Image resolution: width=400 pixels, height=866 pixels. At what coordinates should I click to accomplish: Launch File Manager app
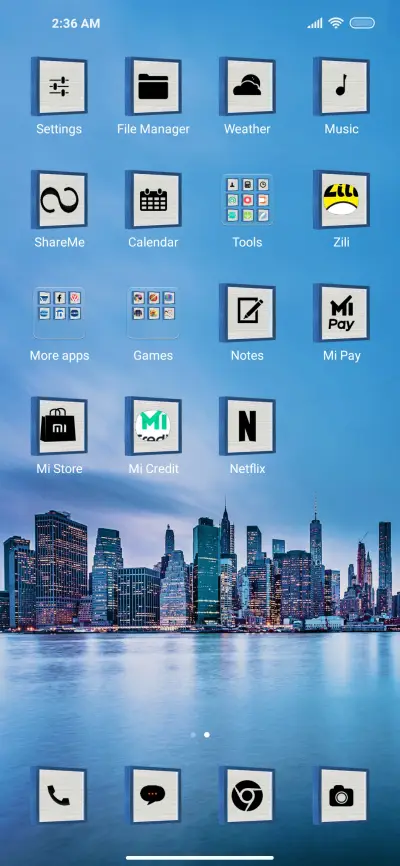(x=153, y=87)
